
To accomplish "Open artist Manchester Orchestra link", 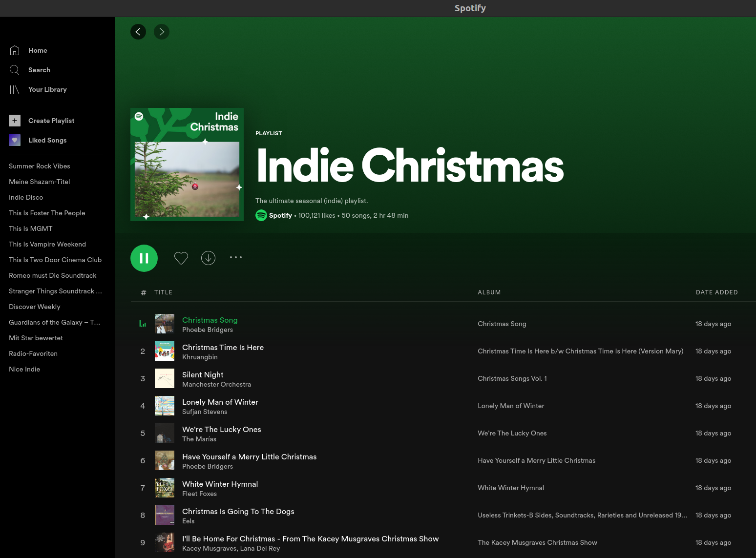I will (x=216, y=384).
